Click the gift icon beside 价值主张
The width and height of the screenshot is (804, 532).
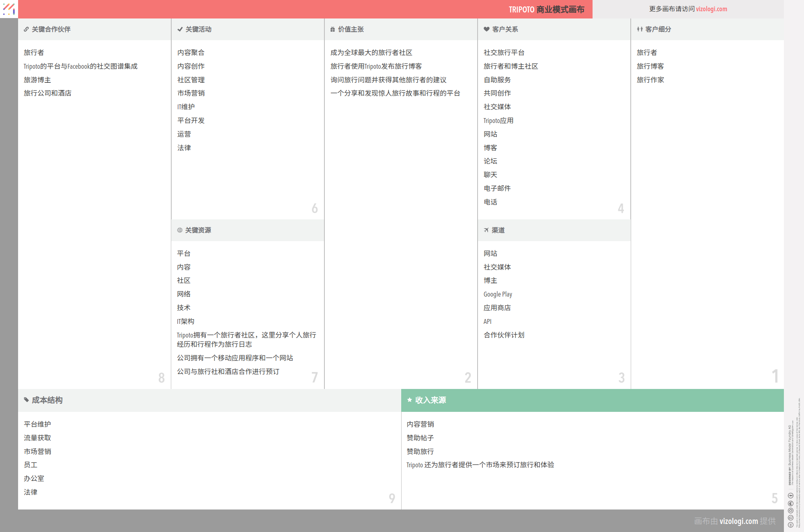coord(332,29)
